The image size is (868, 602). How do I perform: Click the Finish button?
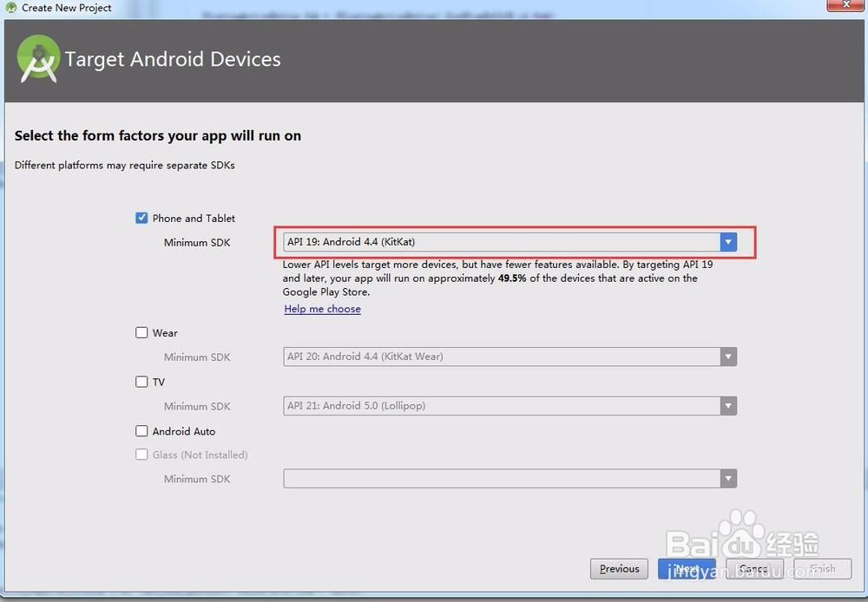pos(823,568)
